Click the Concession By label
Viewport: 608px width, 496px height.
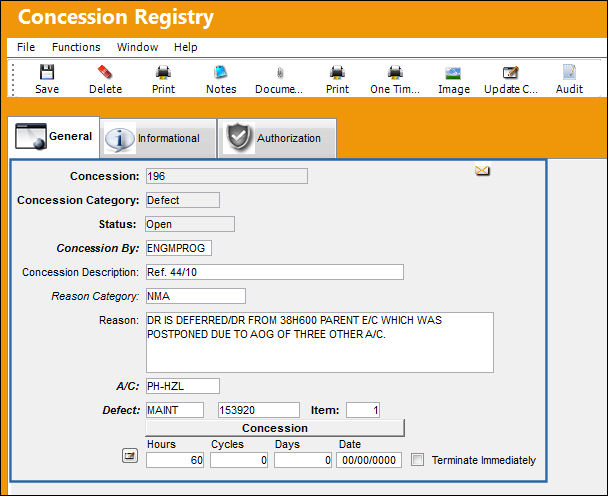tap(98, 248)
